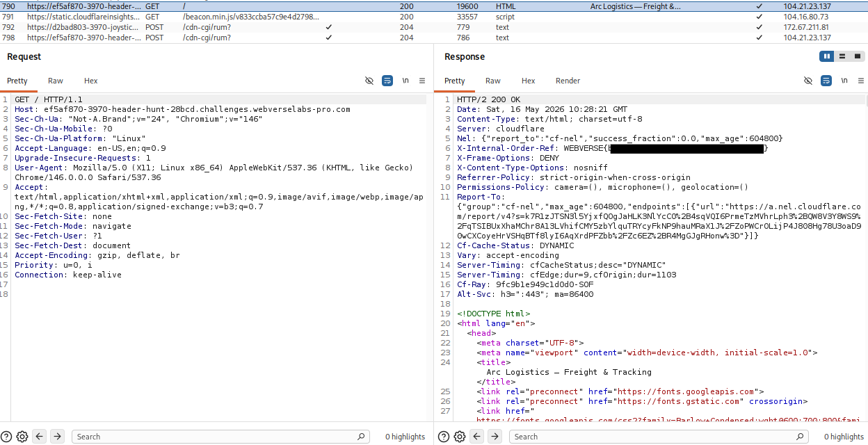Click the Request panel heading
The height and width of the screenshot is (445, 868).
tap(24, 56)
